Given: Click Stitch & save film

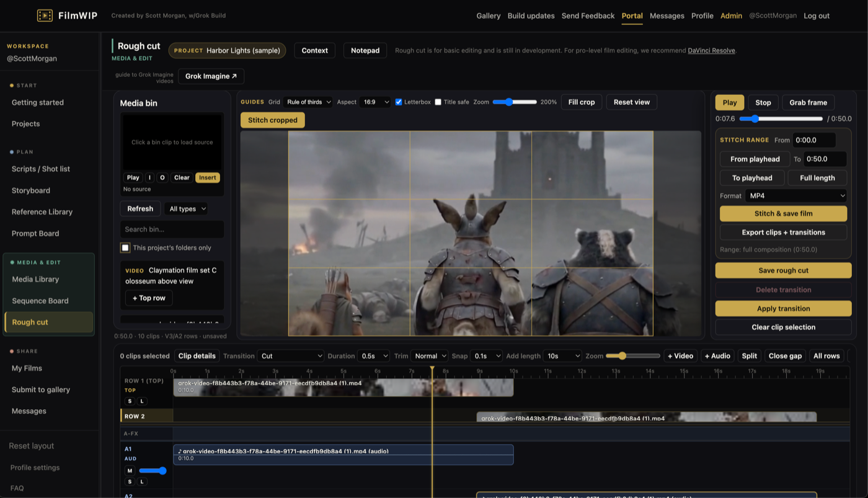Looking at the screenshot, I should 784,213.
